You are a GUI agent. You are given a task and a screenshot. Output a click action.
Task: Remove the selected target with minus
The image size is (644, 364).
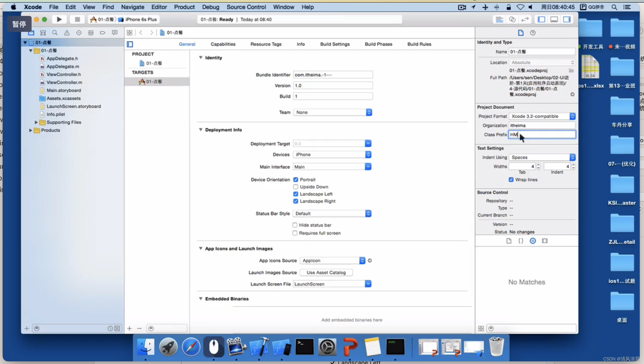click(x=139, y=328)
